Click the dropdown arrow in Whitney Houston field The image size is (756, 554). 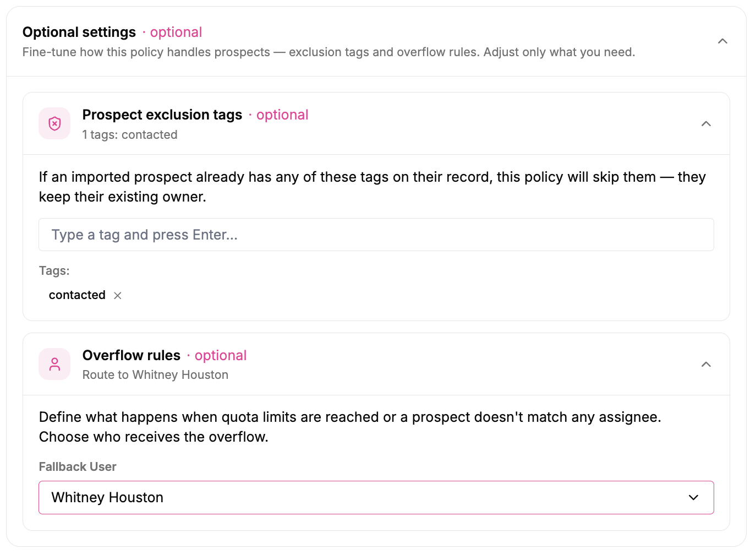click(x=693, y=498)
